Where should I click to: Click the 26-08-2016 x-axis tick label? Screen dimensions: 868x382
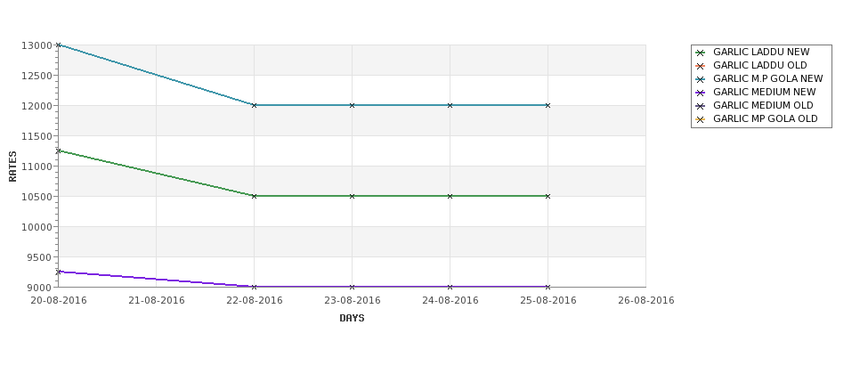(645, 301)
